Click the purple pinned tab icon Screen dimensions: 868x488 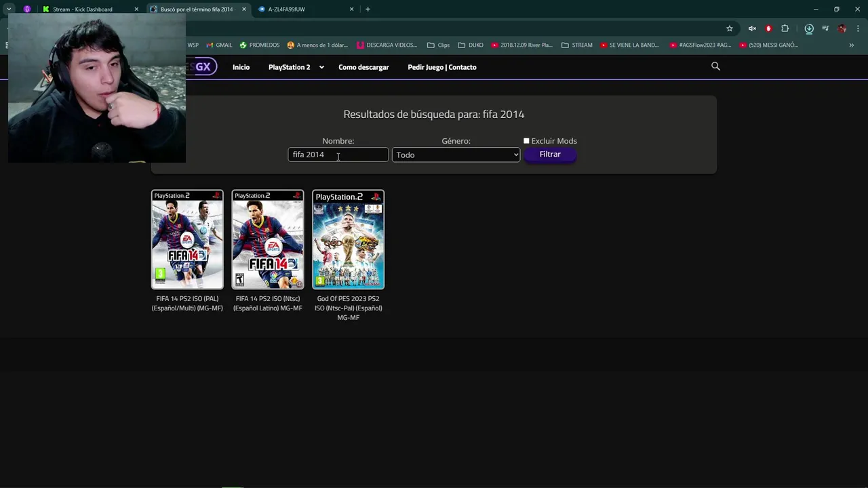tap(27, 9)
